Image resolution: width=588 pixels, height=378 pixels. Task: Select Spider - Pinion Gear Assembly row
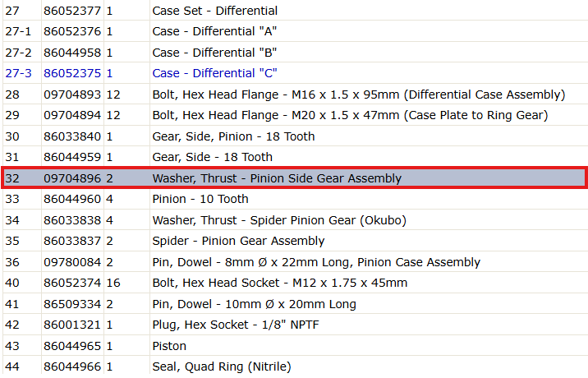pos(296,241)
